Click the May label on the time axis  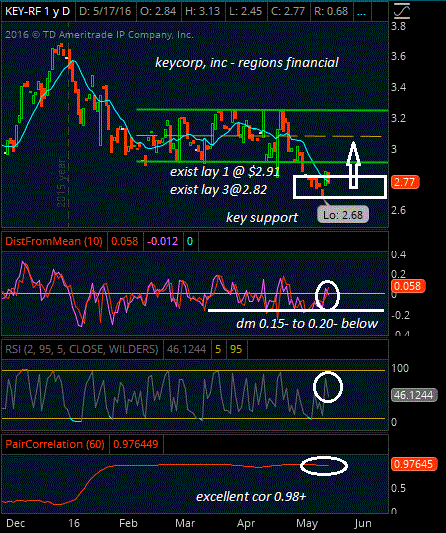(x=307, y=523)
